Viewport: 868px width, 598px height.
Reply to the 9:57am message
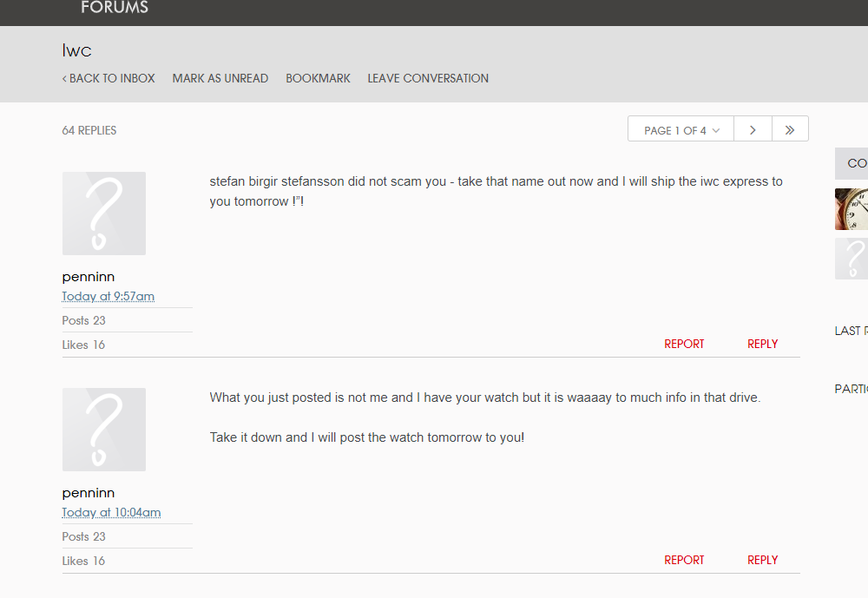[x=762, y=344]
